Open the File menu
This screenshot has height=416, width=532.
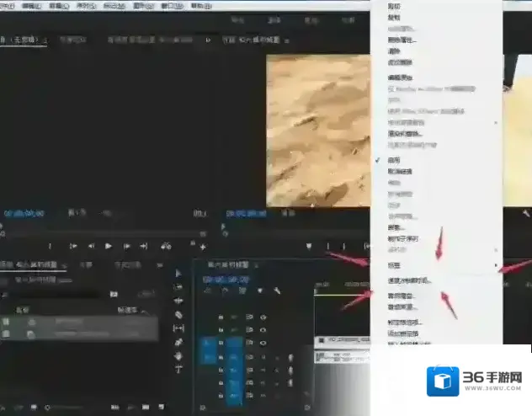click(x=6, y=6)
